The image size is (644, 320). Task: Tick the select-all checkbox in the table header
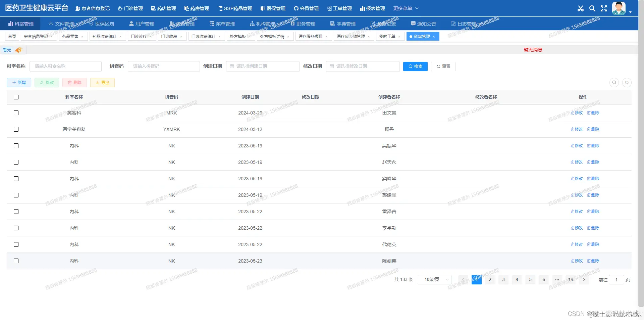point(16,97)
